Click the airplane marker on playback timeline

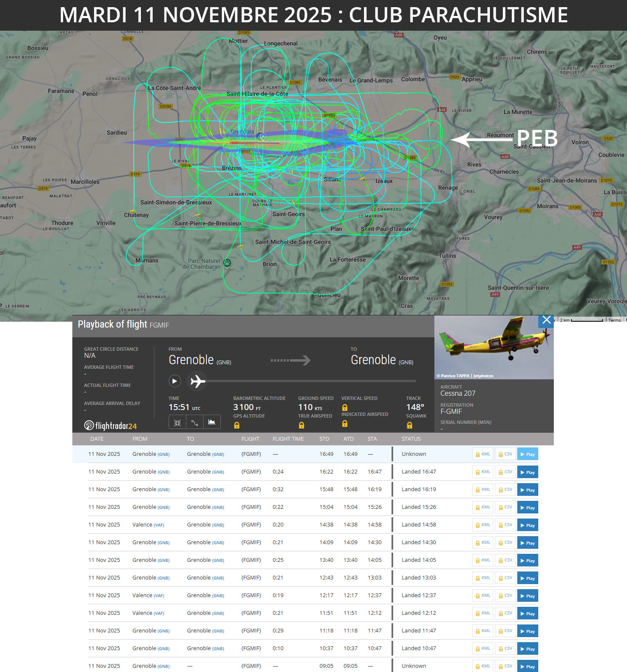[x=197, y=381]
